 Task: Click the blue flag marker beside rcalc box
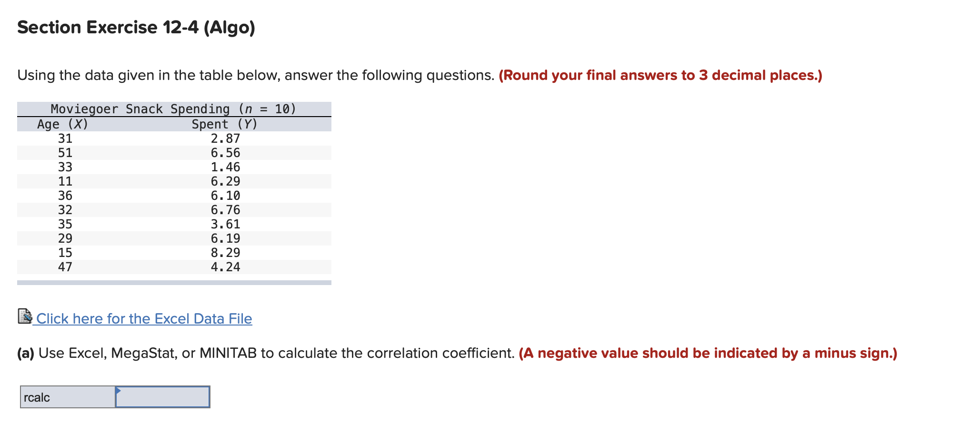click(x=118, y=391)
